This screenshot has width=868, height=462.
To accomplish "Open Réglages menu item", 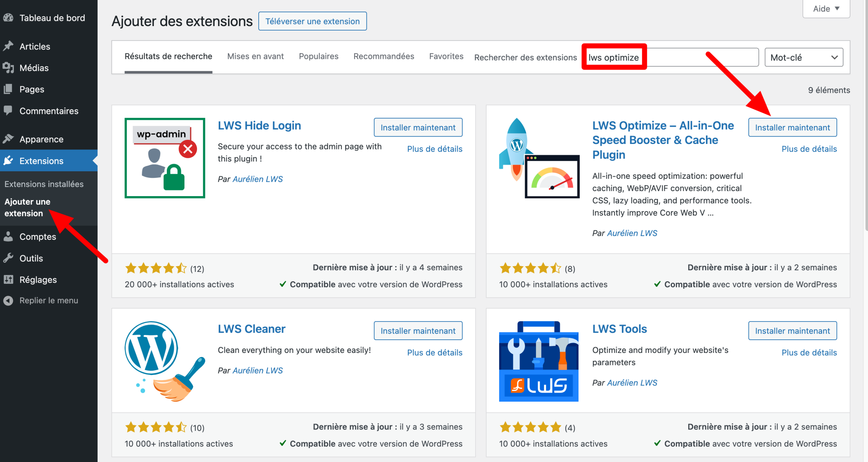I will pyautogui.click(x=49, y=279).
